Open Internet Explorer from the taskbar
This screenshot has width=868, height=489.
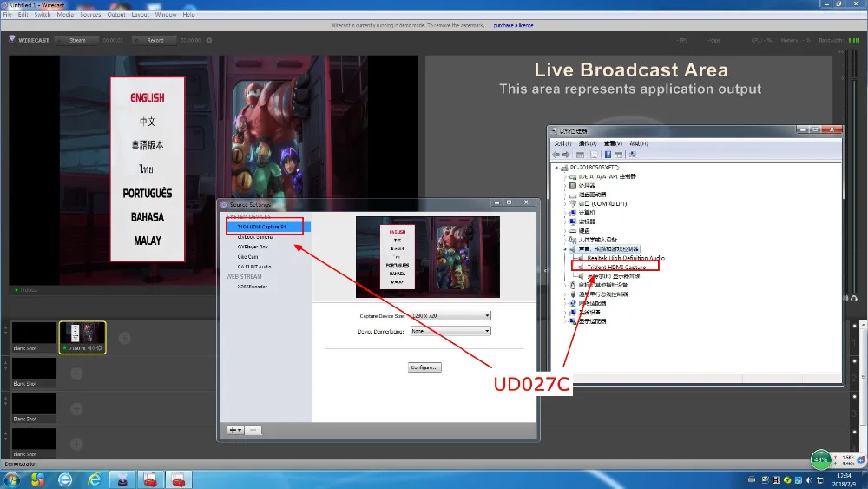(95, 479)
